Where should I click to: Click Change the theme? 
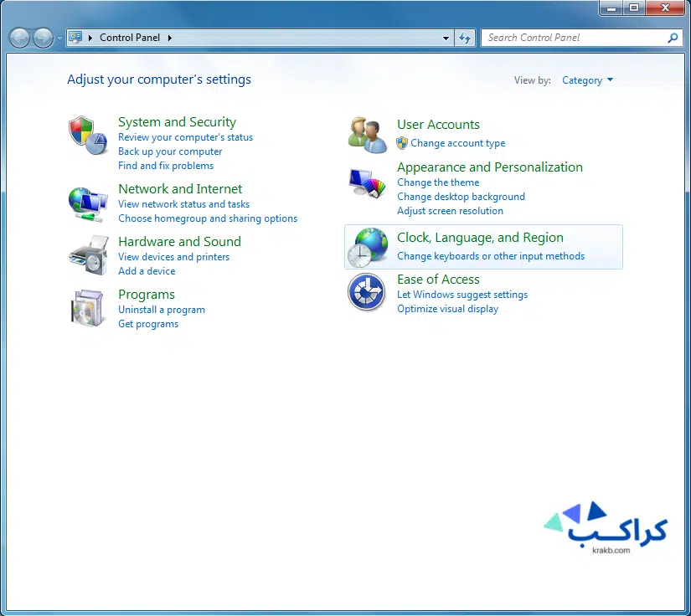click(x=438, y=182)
